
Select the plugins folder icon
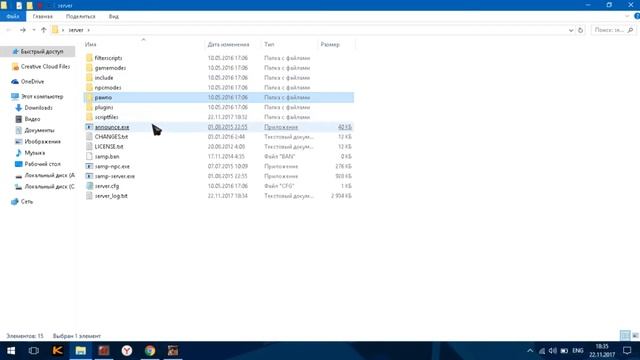89,107
